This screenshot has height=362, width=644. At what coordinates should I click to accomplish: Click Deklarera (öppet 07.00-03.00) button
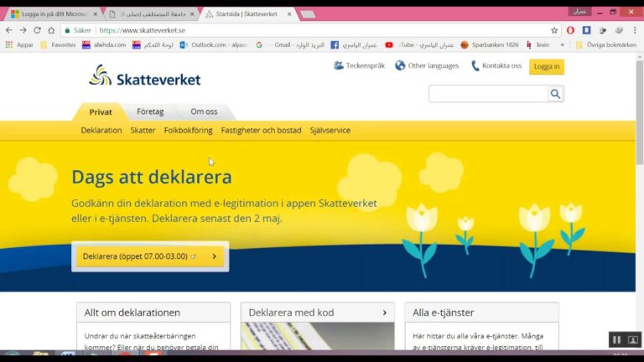(x=150, y=256)
